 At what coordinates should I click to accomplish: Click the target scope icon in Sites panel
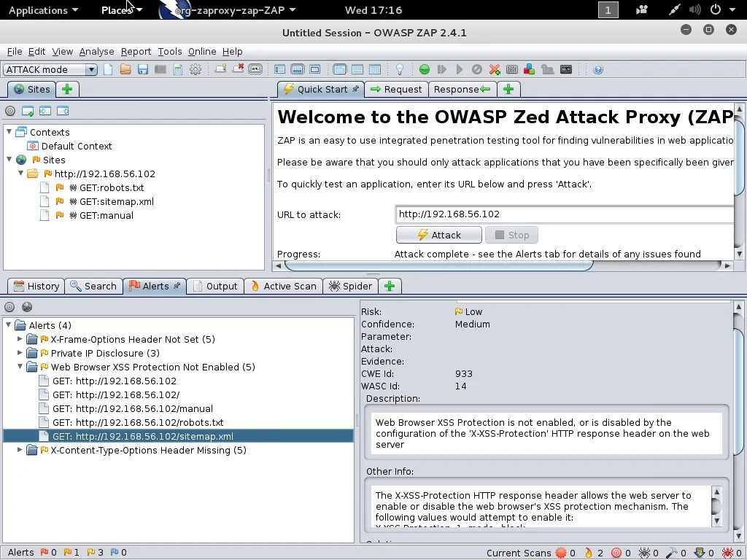coord(10,111)
